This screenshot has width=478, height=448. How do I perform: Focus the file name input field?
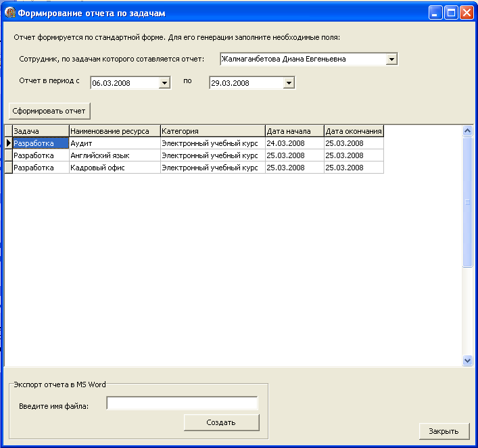(182, 403)
